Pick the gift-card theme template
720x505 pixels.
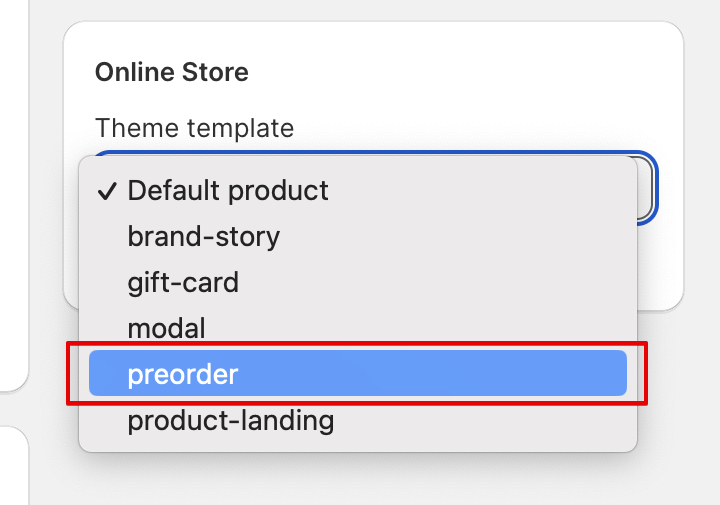[x=183, y=283]
